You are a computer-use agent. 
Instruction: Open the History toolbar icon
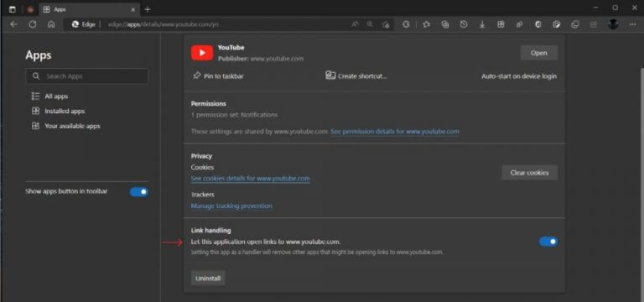click(463, 24)
